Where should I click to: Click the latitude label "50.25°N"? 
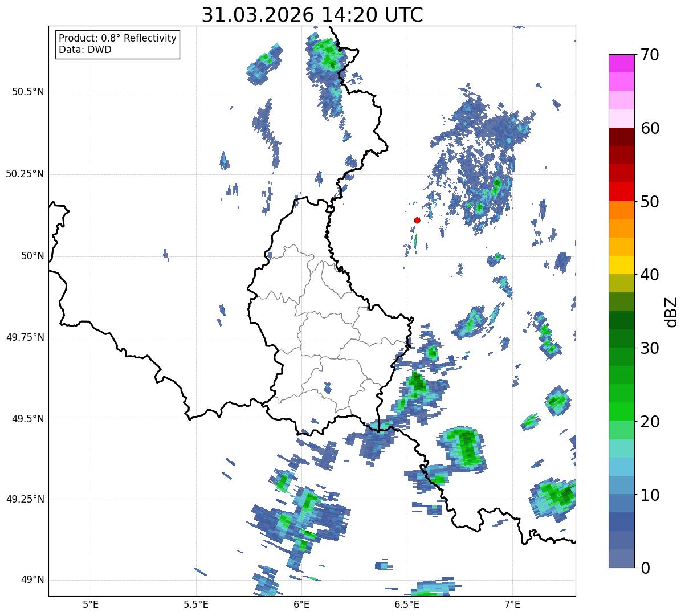pos(25,174)
